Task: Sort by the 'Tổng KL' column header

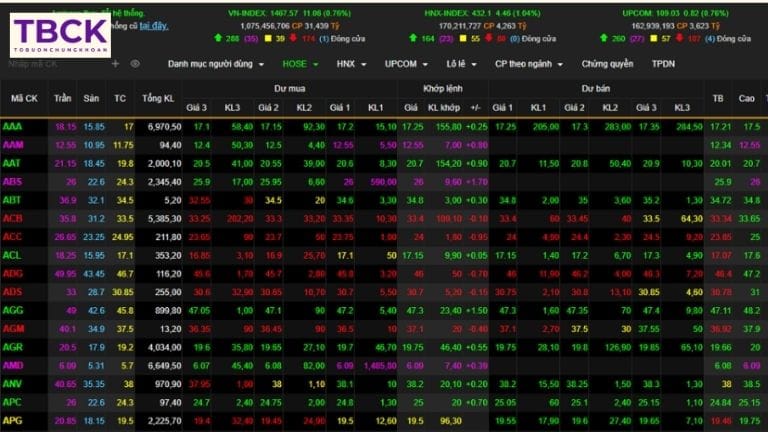Action: pos(158,98)
